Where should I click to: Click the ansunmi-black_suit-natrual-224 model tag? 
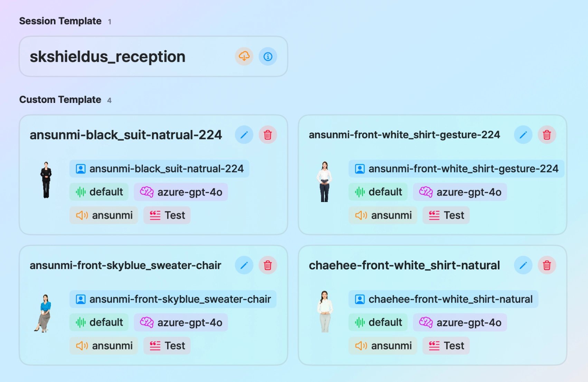pos(159,169)
